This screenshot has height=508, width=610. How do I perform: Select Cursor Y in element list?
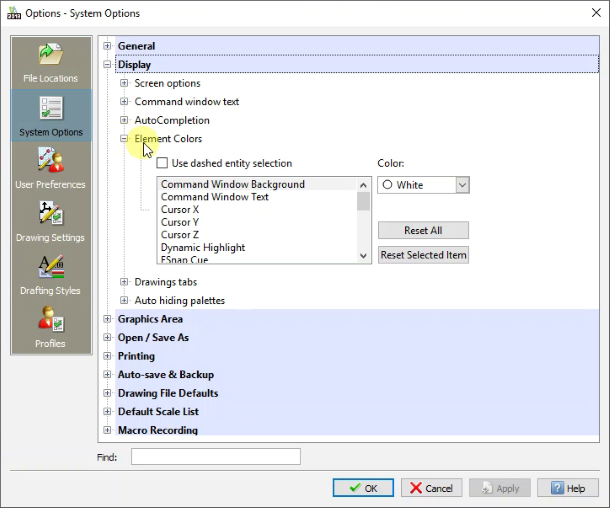tap(257, 222)
